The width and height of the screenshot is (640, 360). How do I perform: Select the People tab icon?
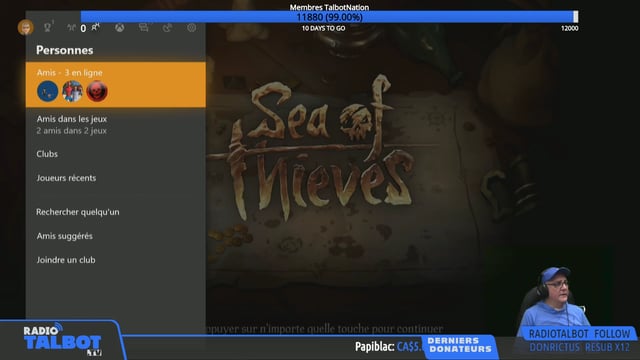pyautogui.click(x=96, y=27)
